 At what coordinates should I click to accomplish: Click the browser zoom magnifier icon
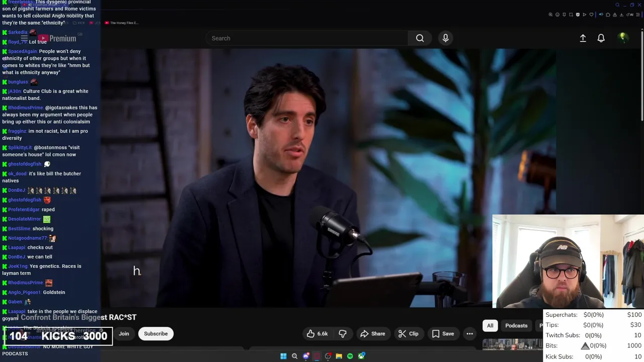pos(550,15)
